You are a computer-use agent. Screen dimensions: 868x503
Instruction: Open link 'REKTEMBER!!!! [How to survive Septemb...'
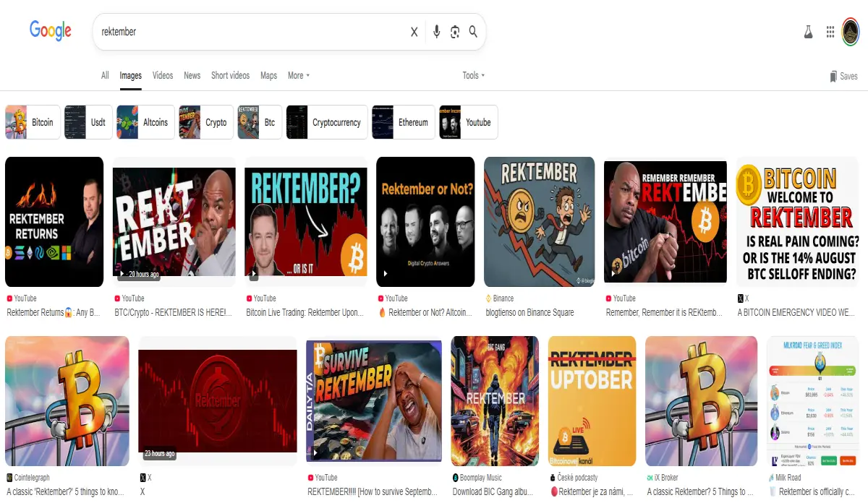click(x=373, y=492)
